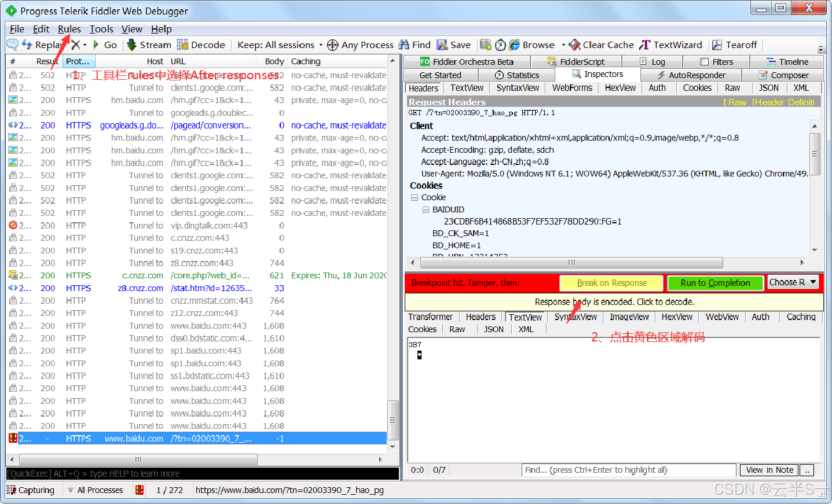Open the Edit menu
The height and width of the screenshot is (504, 832).
(x=41, y=29)
